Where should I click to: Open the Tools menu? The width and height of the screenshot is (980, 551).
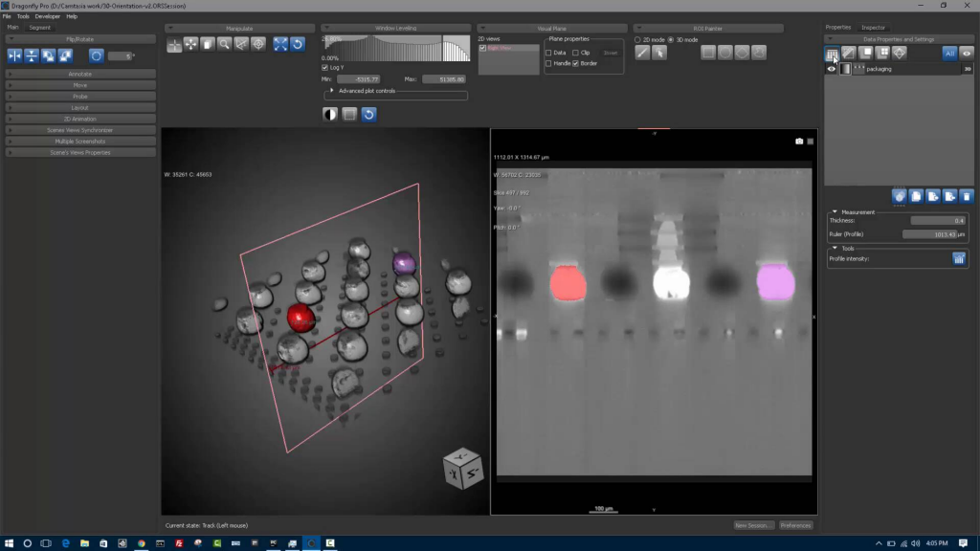coord(23,16)
